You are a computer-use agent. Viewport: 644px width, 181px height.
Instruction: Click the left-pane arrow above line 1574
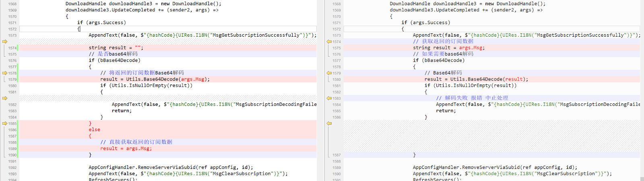coord(5,41)
